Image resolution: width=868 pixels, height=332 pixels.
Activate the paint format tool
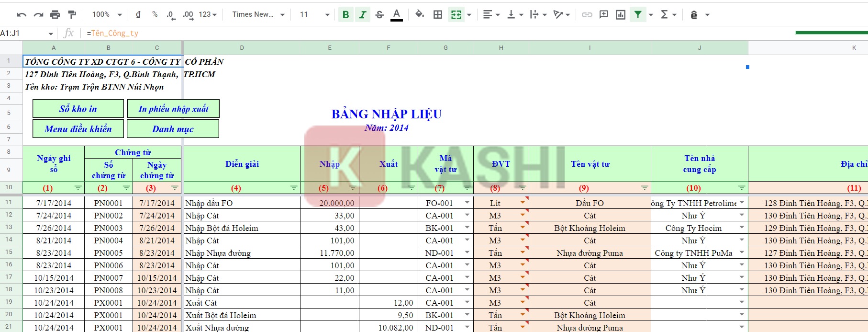(x=72, y=14)
